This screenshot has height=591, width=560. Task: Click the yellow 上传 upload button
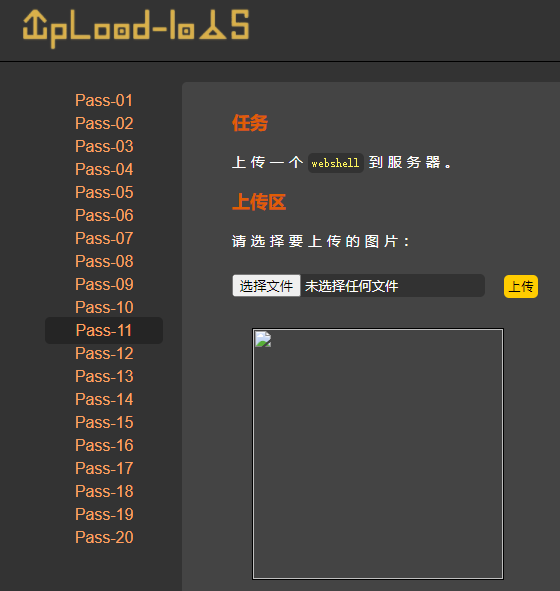(521, 287)
